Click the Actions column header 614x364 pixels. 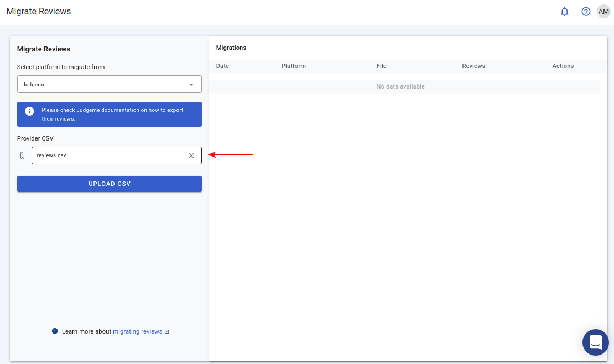pyautogui.click(x=563, y=66)
